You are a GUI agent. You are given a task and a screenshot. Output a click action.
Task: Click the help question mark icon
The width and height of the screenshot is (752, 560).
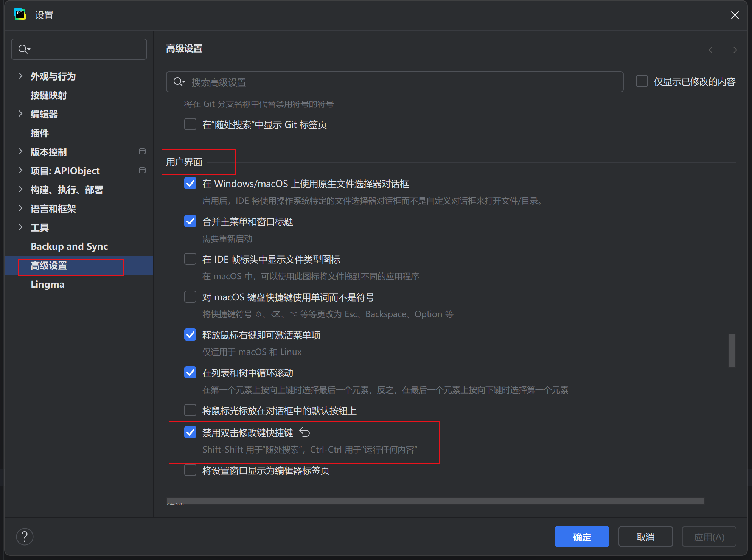point(25,537)
